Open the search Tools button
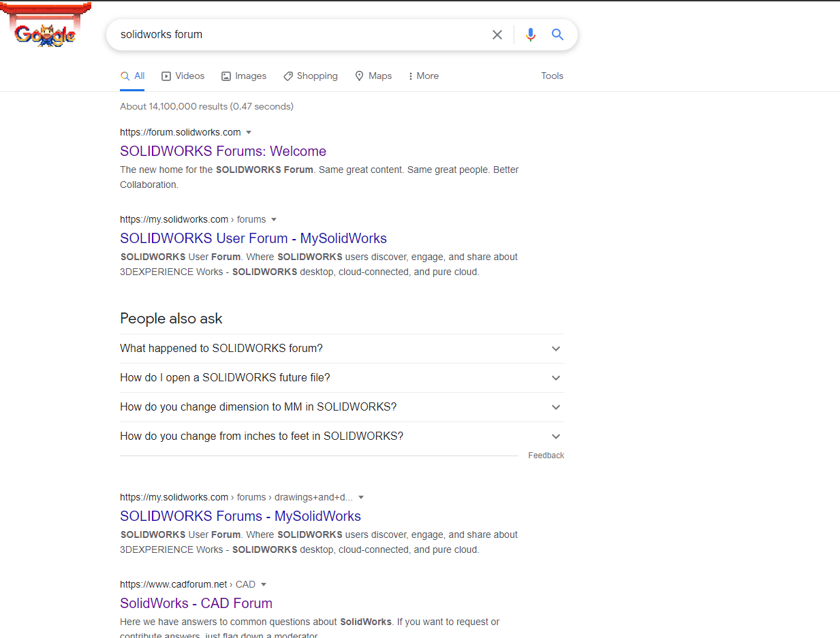Viewport: 840px width, 638px height. click(553, 76)
